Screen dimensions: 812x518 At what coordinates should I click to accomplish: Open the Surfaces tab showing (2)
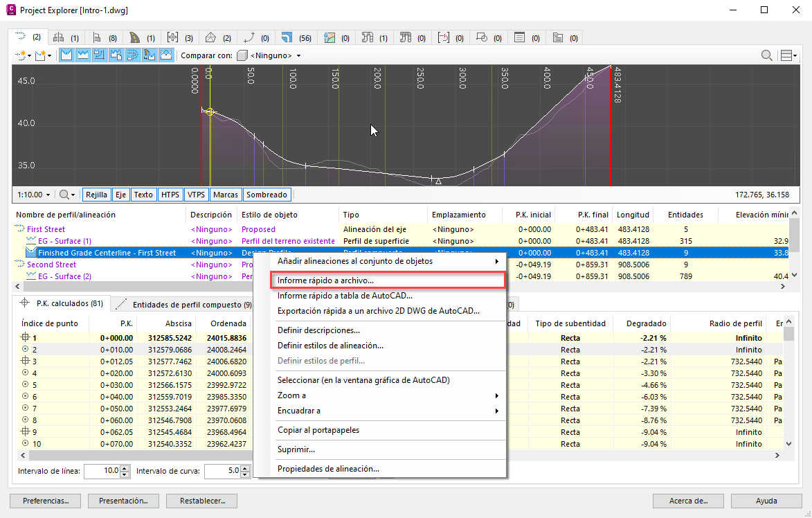218,37
